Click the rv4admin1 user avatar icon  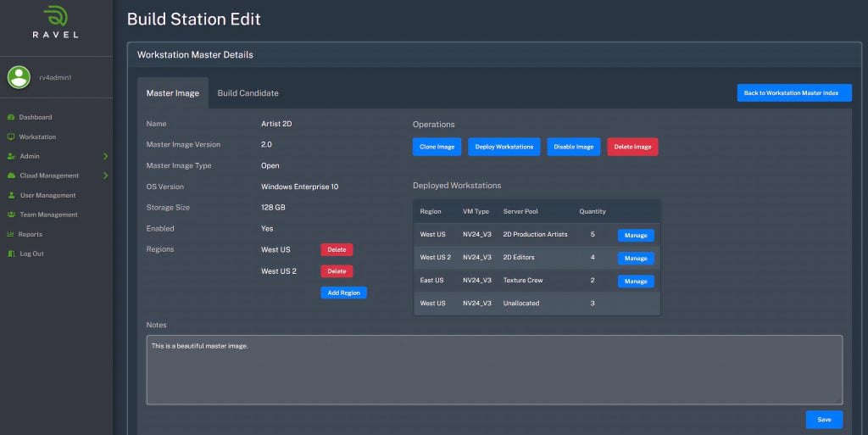coord(19,77)
